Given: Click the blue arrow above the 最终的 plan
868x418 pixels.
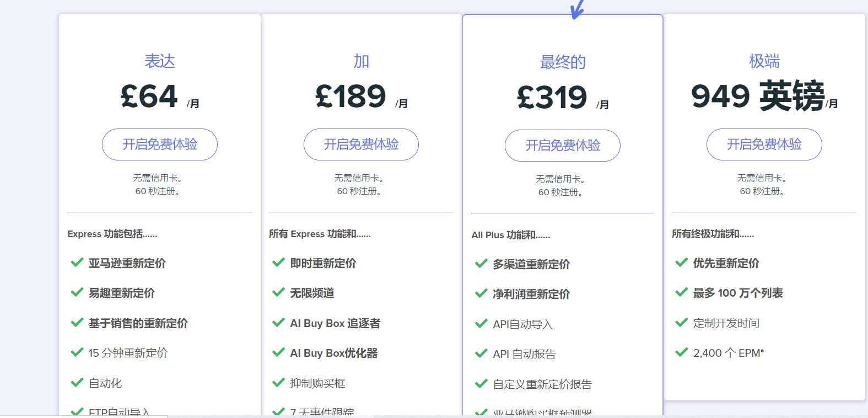Looking at the screenshot, I should coord(576,9).
